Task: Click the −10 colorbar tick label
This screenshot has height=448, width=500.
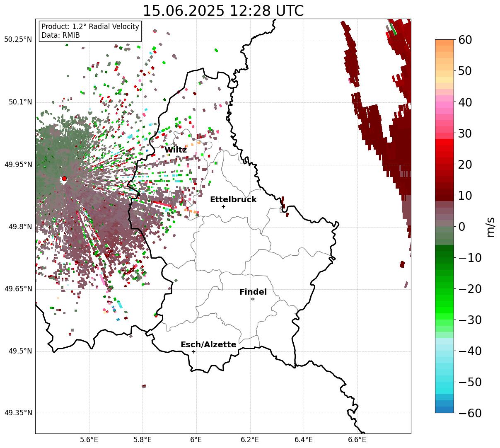Action: pyautogui.click(x=470, y=258)
